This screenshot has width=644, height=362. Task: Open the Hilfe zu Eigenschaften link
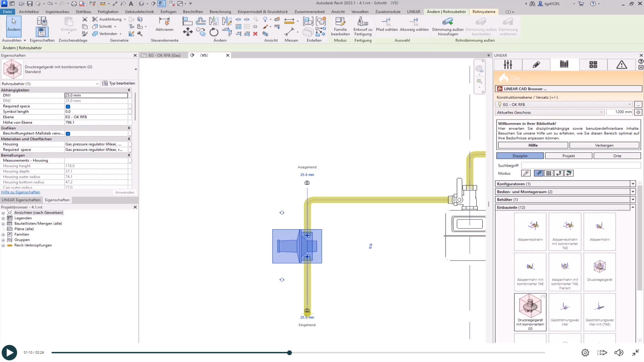(x=21, y=192)
